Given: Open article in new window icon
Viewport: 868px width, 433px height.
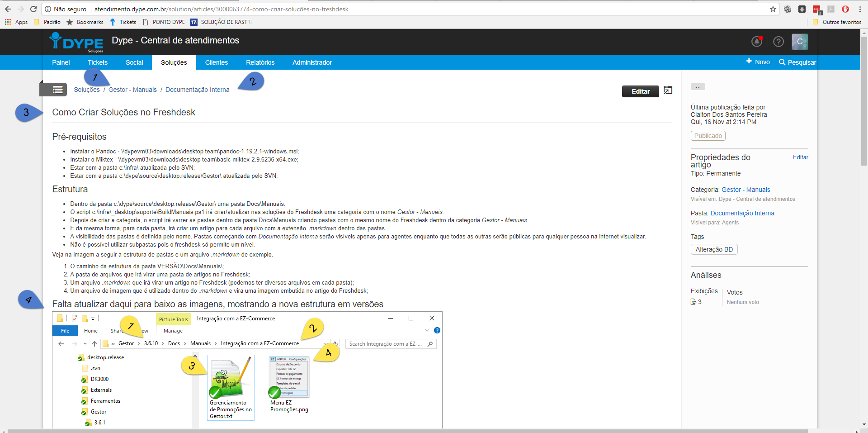Looking at the screenshot, I should pos(668,90).
